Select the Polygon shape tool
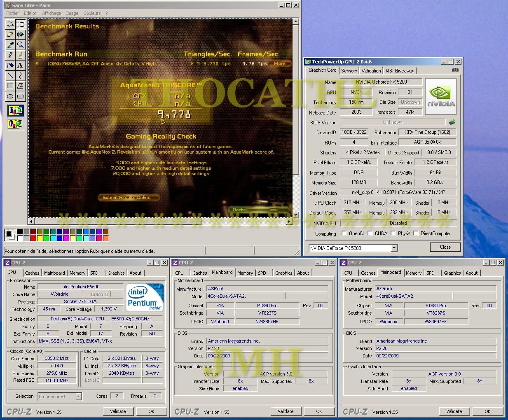Image resolution: width=508 pixels, height=420 pixels. [x=21, y=86]
